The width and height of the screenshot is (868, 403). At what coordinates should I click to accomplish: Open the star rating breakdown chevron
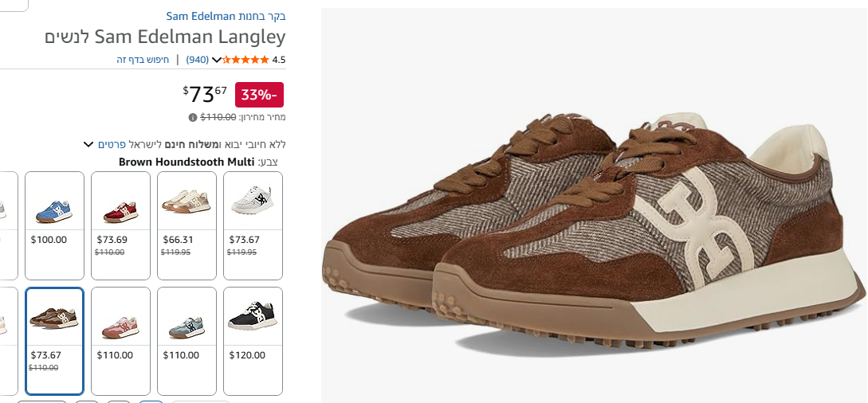(x=217, y=60)
